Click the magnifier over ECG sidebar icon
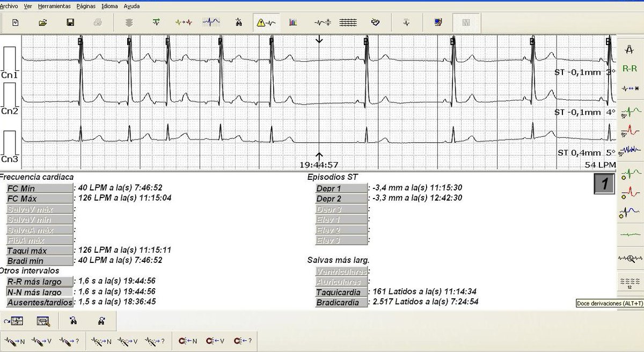The image size is (644, 352). point(630,258)
